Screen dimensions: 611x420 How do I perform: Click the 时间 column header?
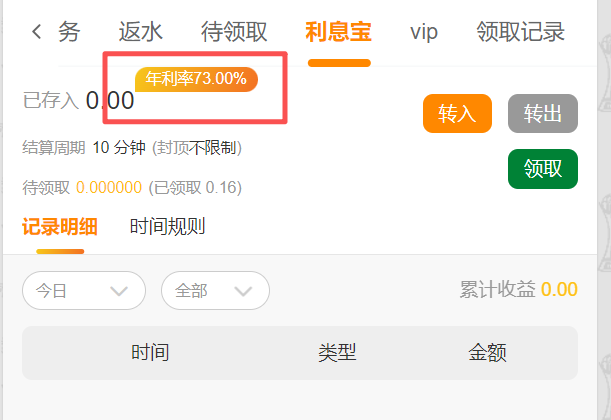tap(149, 352)
